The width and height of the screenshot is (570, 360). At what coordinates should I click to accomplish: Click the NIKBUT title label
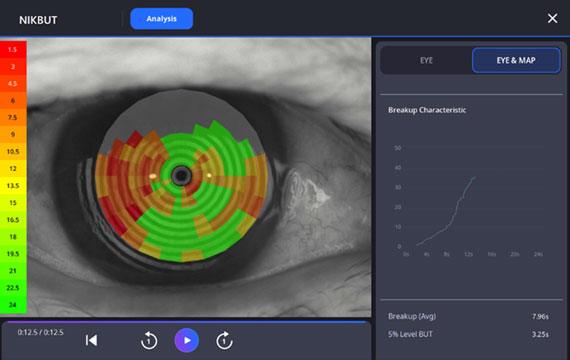(x=38, y=20)
